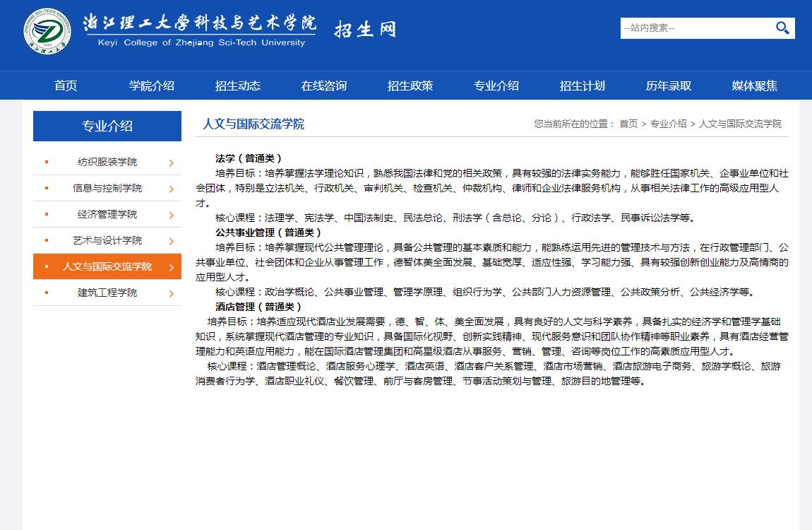Viewport: 812px width, 530px height.
Task: Click the white chevron on 人文与国际交流学院 row
Action: 172,267
